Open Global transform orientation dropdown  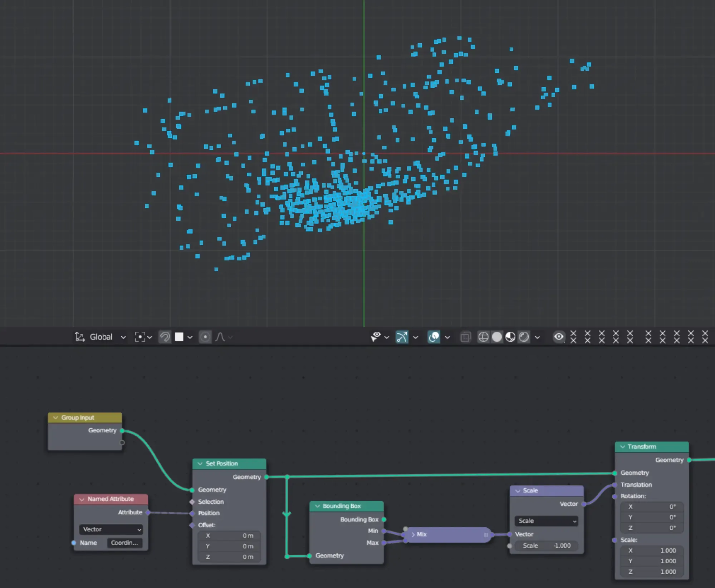click(x=101, y=337)
